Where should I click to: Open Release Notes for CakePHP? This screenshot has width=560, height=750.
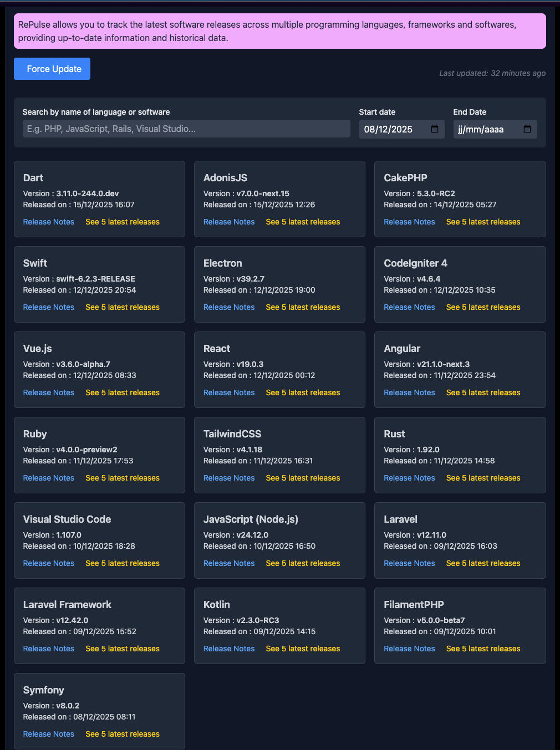pyautogui.click(x=409, y=222)
